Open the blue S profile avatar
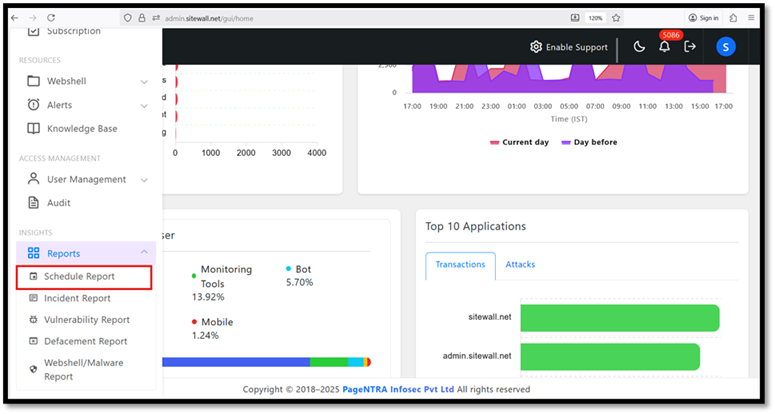 726,47
